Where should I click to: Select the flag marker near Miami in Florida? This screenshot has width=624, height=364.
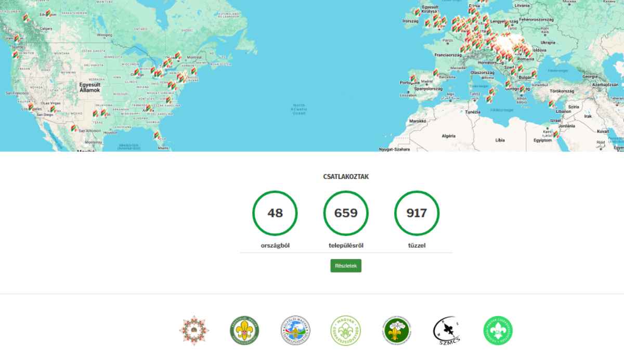(156, 136)
